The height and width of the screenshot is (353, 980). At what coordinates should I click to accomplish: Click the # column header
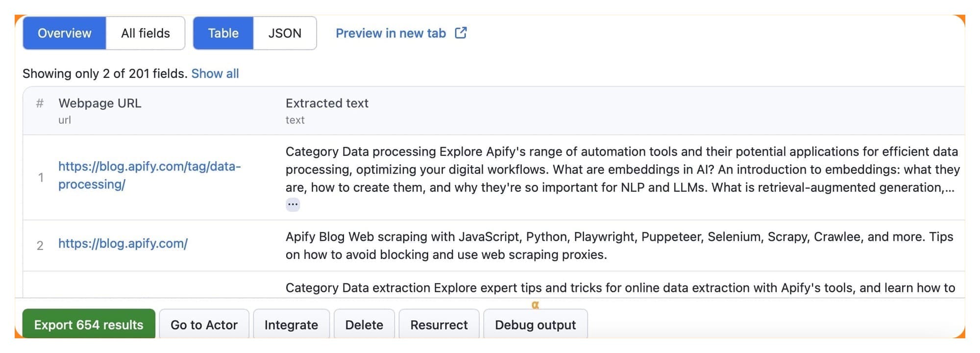click(x=40, y=103)
